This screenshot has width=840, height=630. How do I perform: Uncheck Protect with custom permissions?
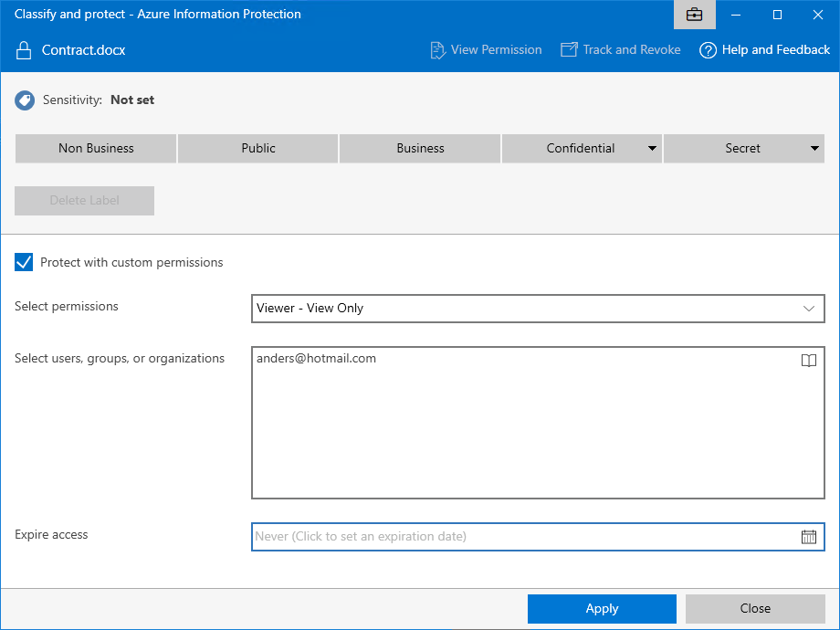pyautogui.click(x=24, y=263)
